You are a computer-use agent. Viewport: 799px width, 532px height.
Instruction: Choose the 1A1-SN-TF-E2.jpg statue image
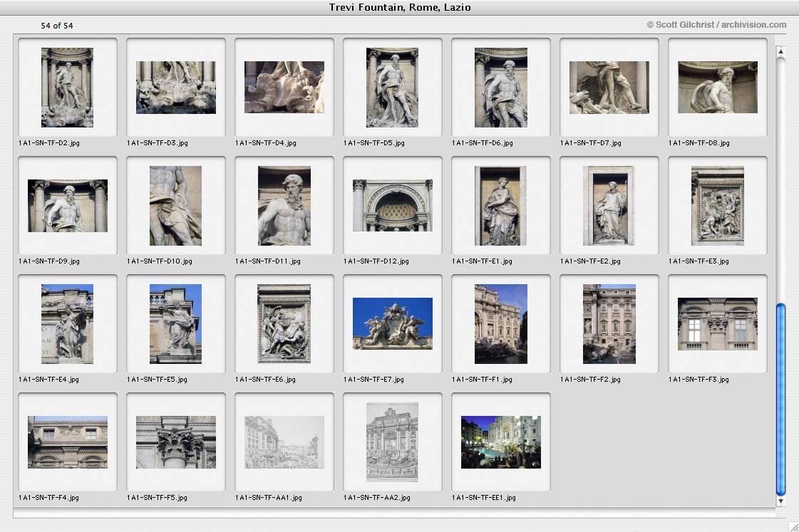click(x=609, y=206)
